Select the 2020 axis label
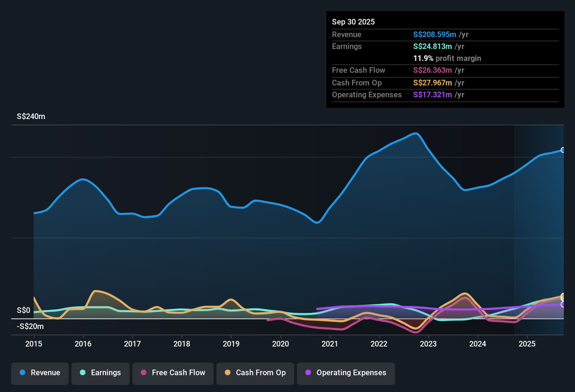575x392 pixels. (x=280, y=344)
